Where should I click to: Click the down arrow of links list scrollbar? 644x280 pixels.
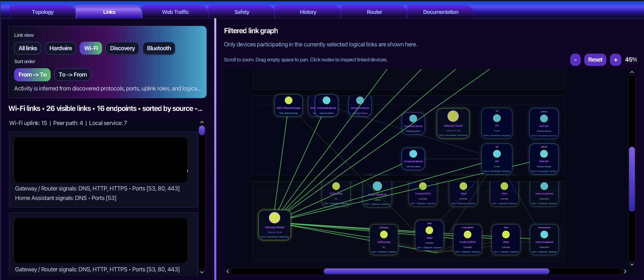tap(202, 272)
